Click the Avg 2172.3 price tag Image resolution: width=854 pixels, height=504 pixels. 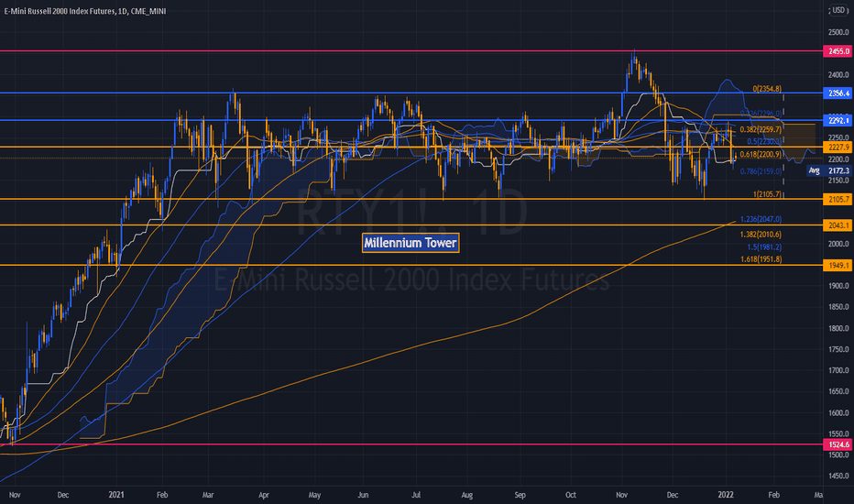pyautogui.click(x=828, y=170)
